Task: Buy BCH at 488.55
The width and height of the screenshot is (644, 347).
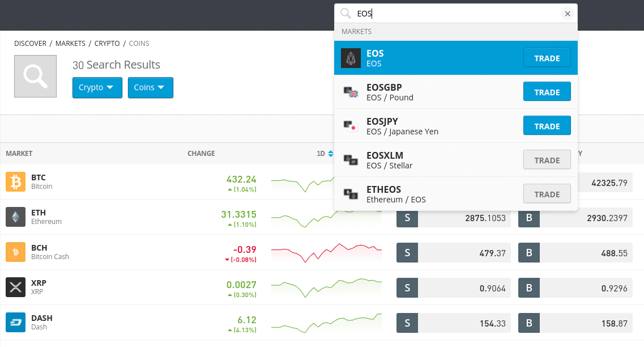Action: pyautogui.click(x=575, y=253)
